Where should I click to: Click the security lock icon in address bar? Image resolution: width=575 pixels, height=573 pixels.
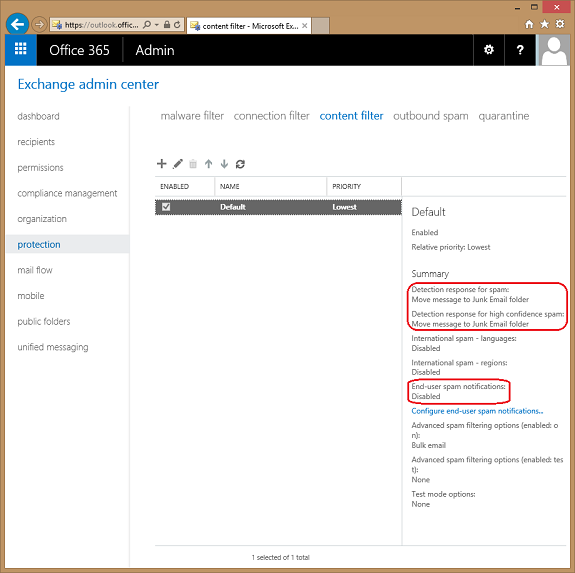coord(167,25)
